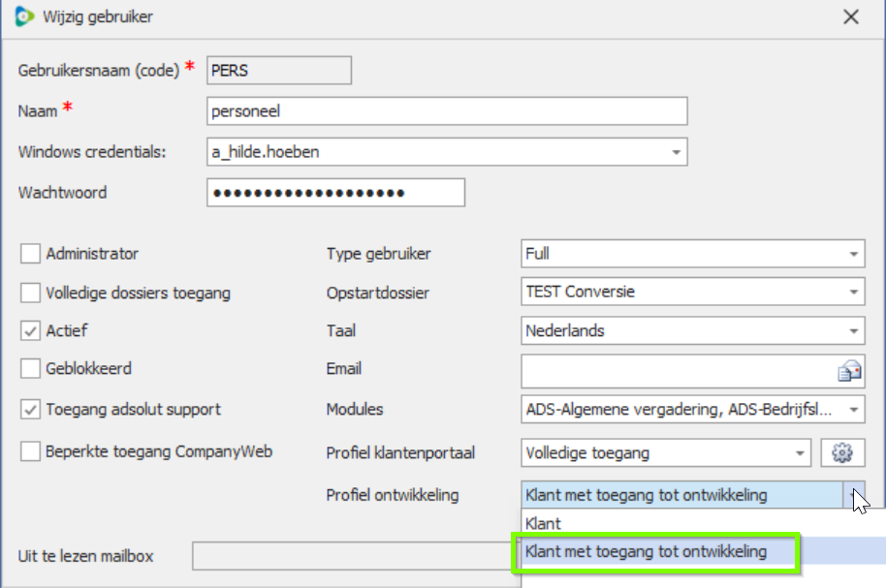The height and width of the screenshot is (588, 886).
Task: Click the gear icon next to Profiel klantenportaal
Action: click(841, 452)
